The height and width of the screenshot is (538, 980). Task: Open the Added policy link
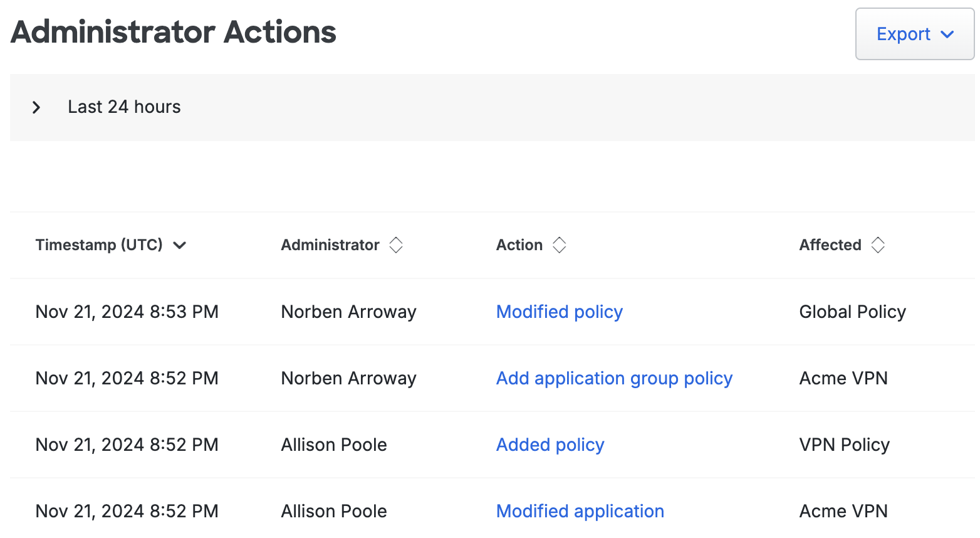[550, 445]
